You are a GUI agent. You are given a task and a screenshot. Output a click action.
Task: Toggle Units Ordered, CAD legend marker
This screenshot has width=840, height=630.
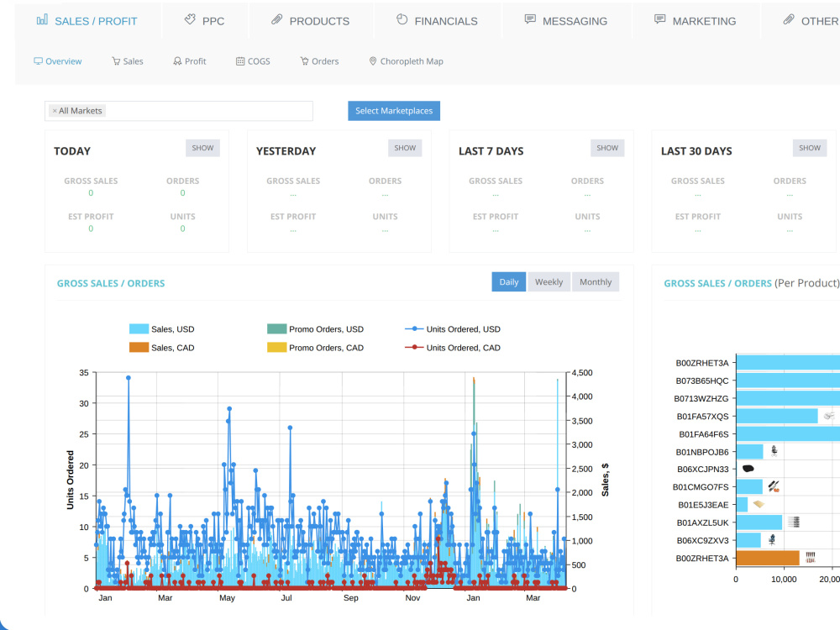(x=414, y=347)
